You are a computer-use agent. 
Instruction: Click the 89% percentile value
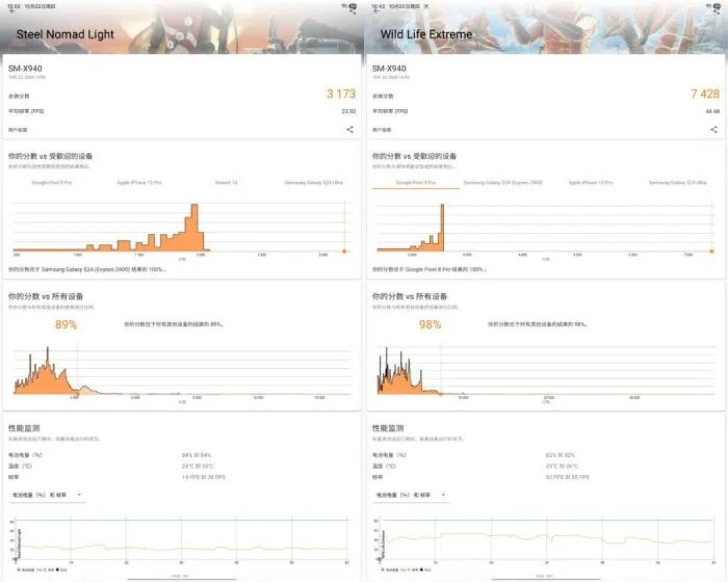[66, 325]
